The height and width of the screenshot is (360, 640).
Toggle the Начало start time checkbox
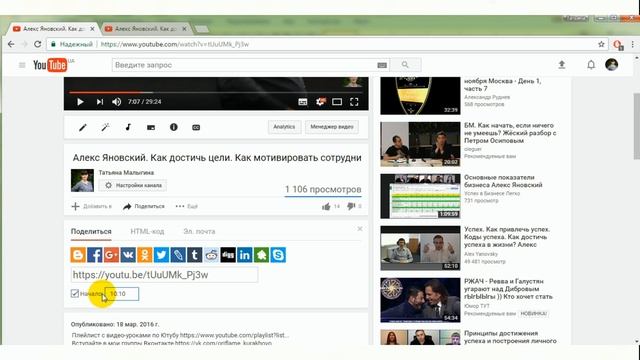tap(75, 293)
